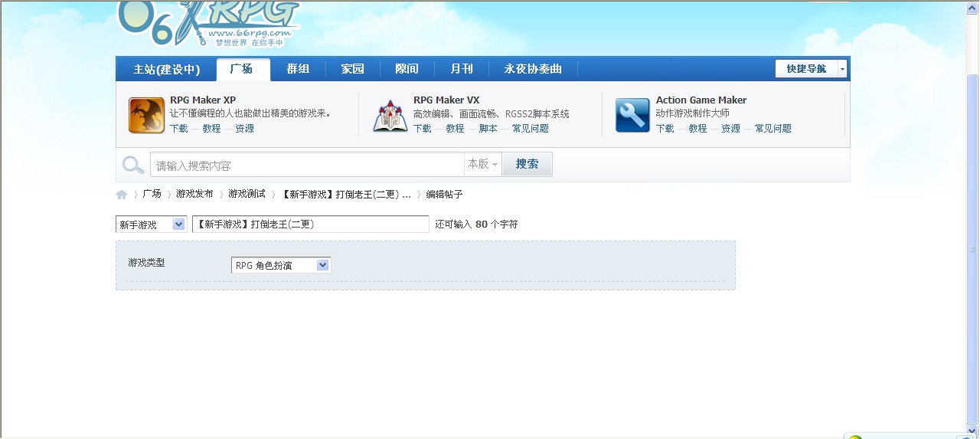Click 常见问题 under Action Game Maker
The image size is (980, 439).
point(773,129)
